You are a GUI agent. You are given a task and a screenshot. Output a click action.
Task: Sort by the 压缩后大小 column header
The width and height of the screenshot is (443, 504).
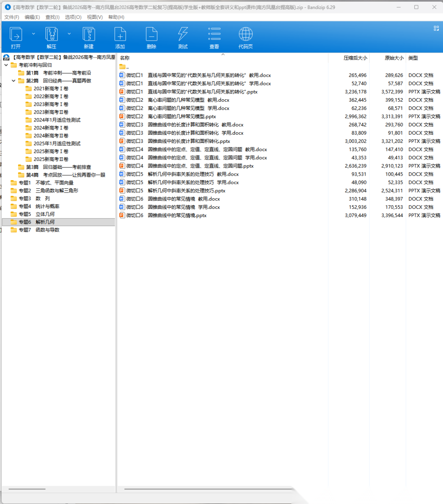click(x=355, y=58)
